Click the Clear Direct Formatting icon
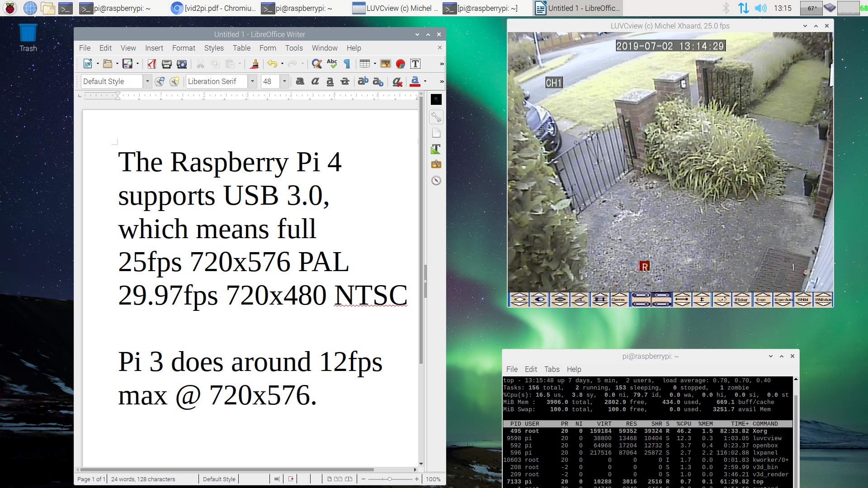 (x=397, y=82)
